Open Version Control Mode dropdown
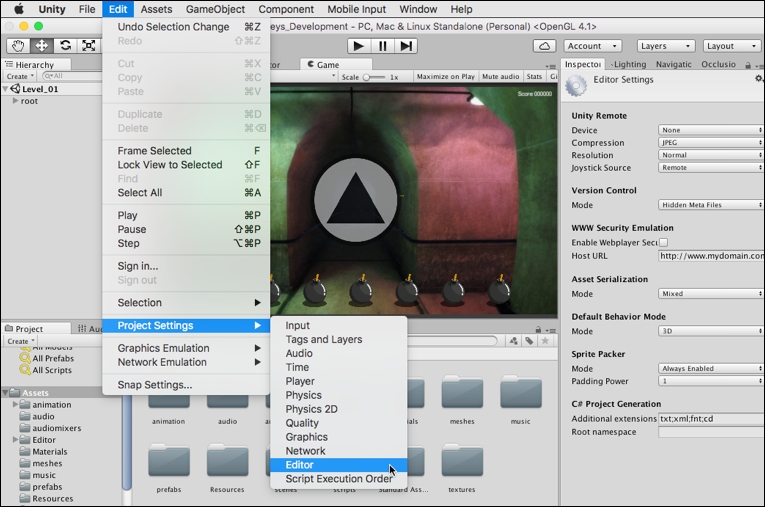Viewport: 765px width, 507px height. coord(710,205)
